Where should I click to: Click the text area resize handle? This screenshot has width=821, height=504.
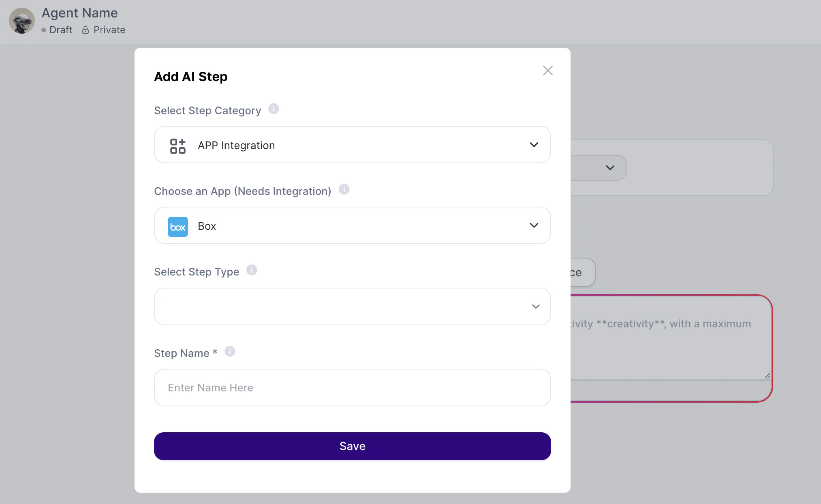click(767, 376)
